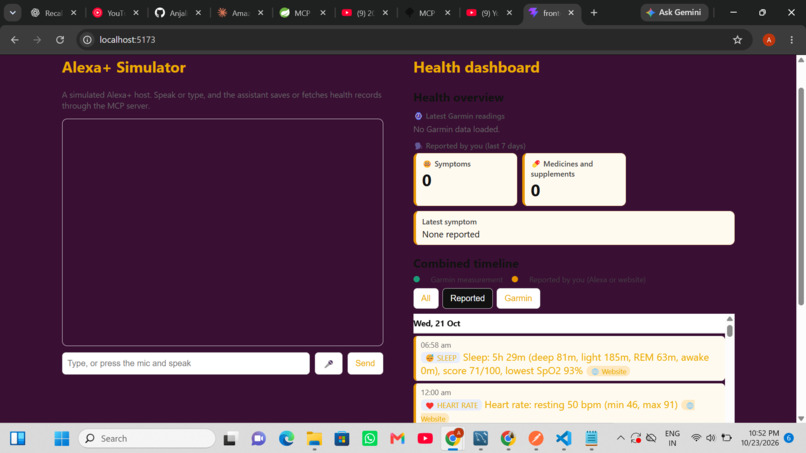This screenshot has width=806, height=453.
Task: Close the Recal tab
Action: tap(74, 13)
